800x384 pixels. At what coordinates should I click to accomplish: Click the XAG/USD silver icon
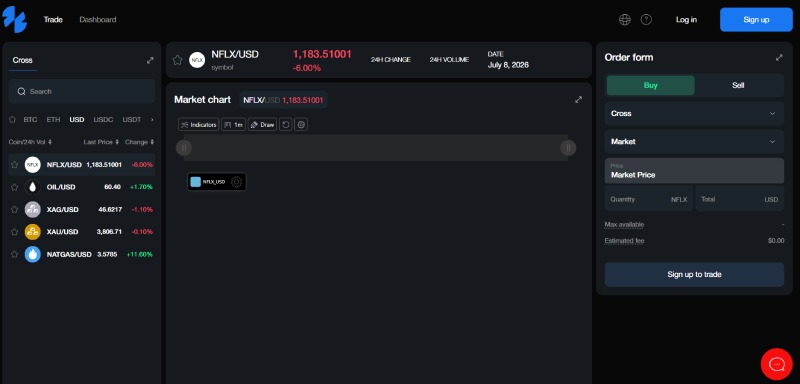coord(33,210)
